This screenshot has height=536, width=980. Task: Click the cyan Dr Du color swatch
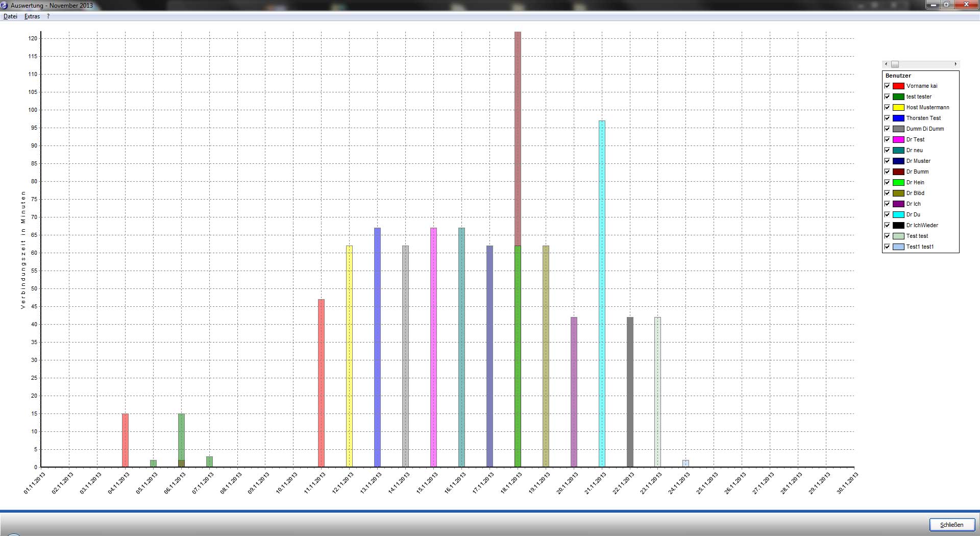point(898,214)
